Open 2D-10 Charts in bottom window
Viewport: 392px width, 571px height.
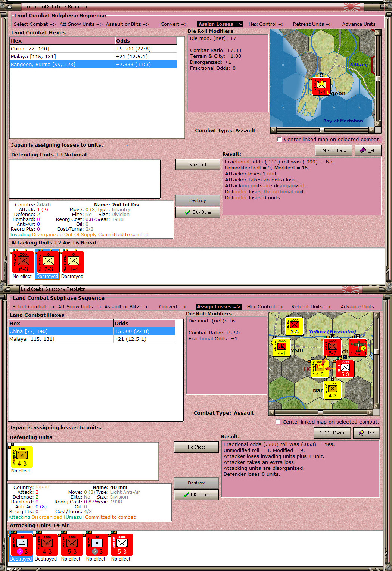click(x=332, y=433)
